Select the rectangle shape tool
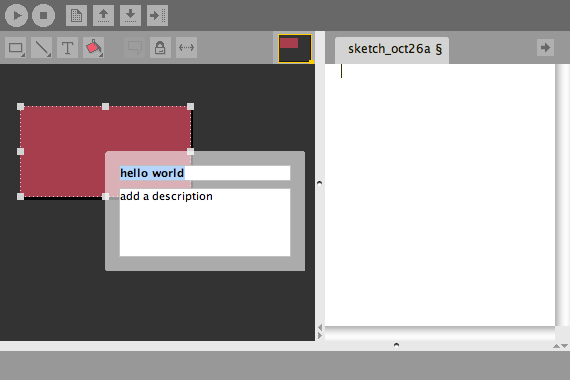This screenshot has width=570, height=380. (16, 48)
